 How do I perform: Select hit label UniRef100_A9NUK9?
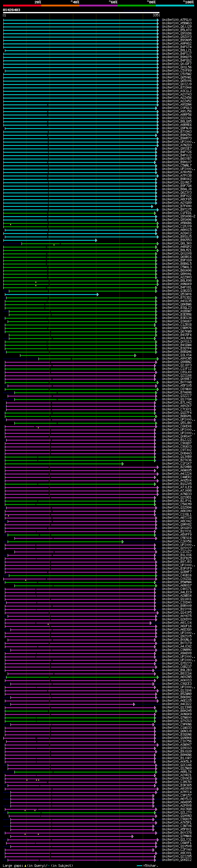(x=177, y=284)
